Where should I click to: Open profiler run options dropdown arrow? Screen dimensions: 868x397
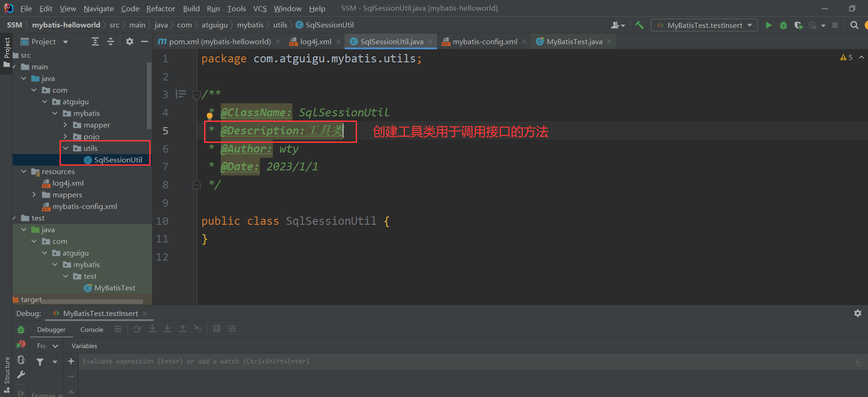(x=823, y=26)
